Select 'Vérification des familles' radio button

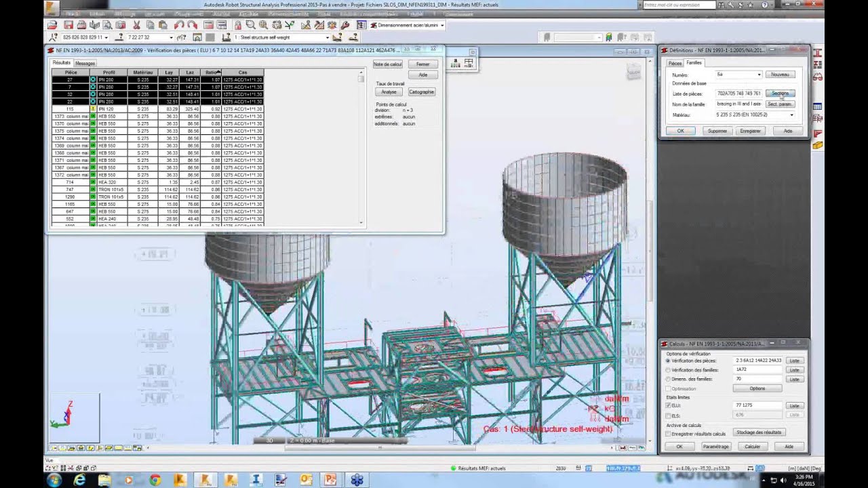click(668, 370)
